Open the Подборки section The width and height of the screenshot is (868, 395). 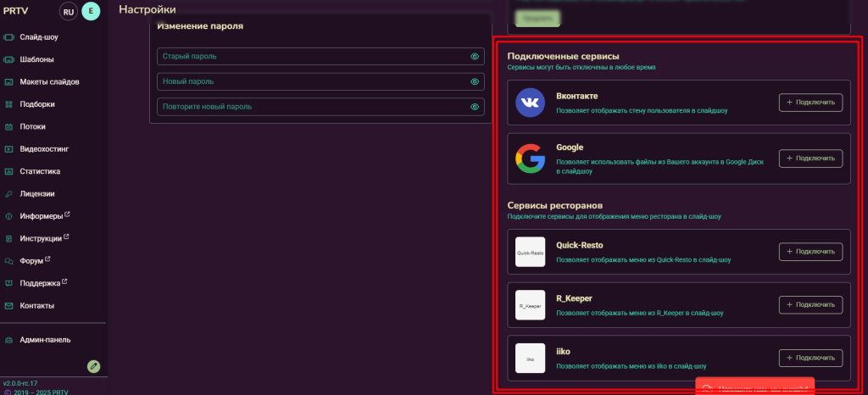37,104
